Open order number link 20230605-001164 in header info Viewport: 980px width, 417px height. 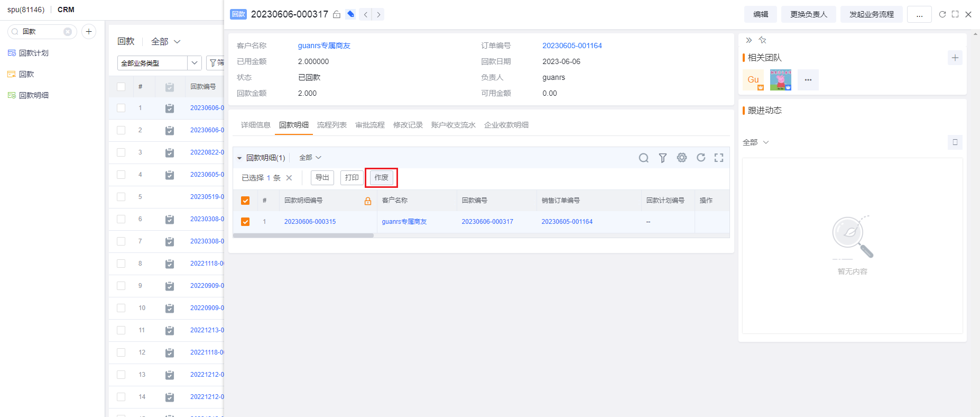[x=572, y=46]
